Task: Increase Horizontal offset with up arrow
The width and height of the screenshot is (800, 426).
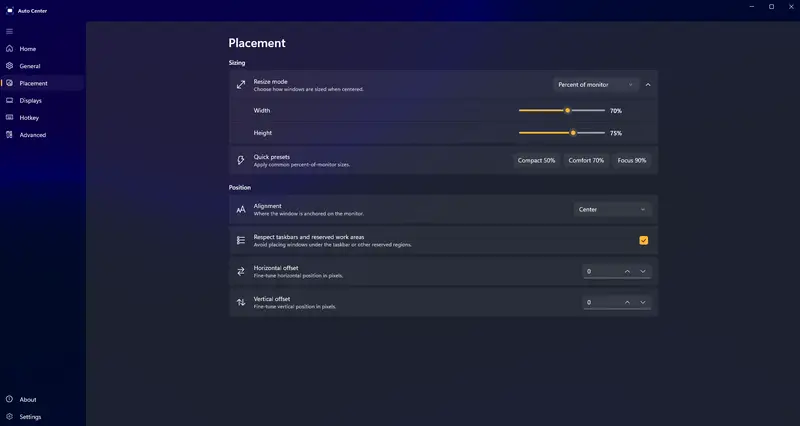Action: point(627,271)
